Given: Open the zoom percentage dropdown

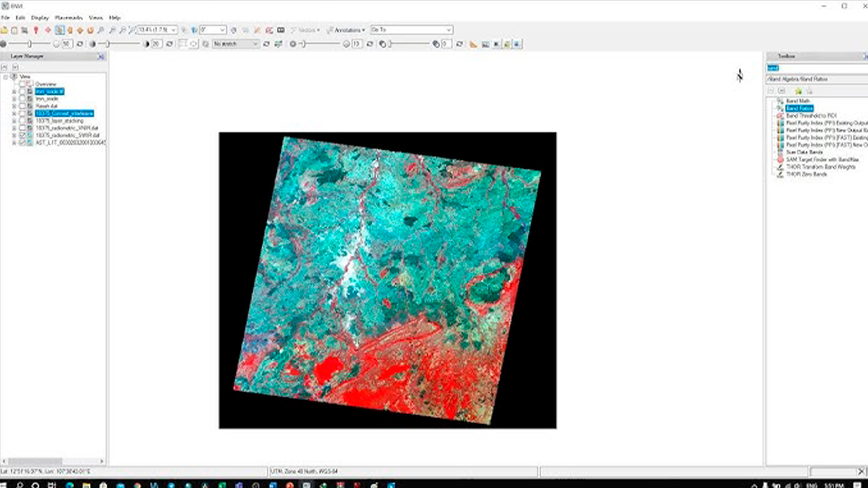Looking at the screenshot, I should tap(174, 30).
